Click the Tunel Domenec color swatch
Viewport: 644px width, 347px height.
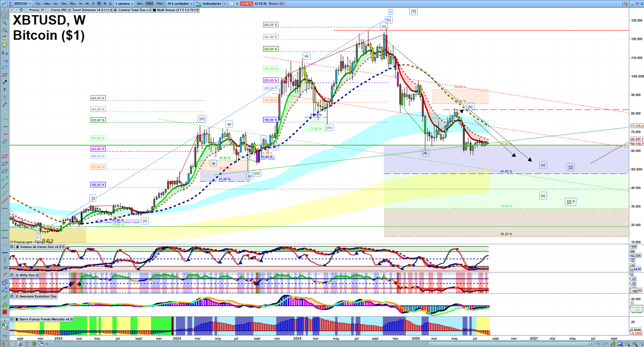[70, 10]
